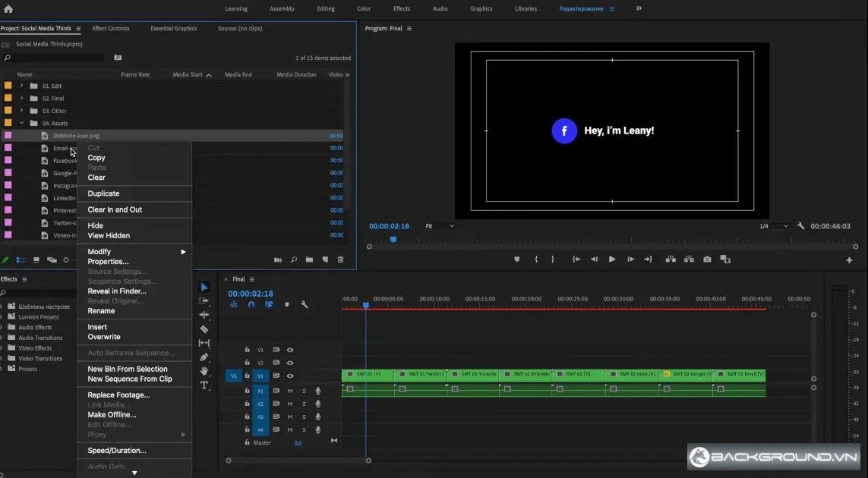Select the Selection tool arrow
This screenshot has width=868, height=478.
tap(204, 287)
